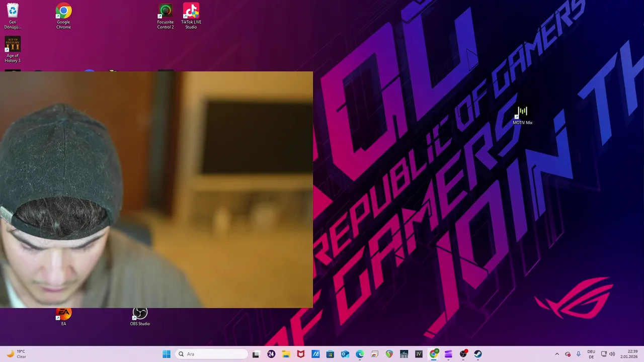
Task: Open the purple '24' taskbar app
Action: [x=271, y=354]
